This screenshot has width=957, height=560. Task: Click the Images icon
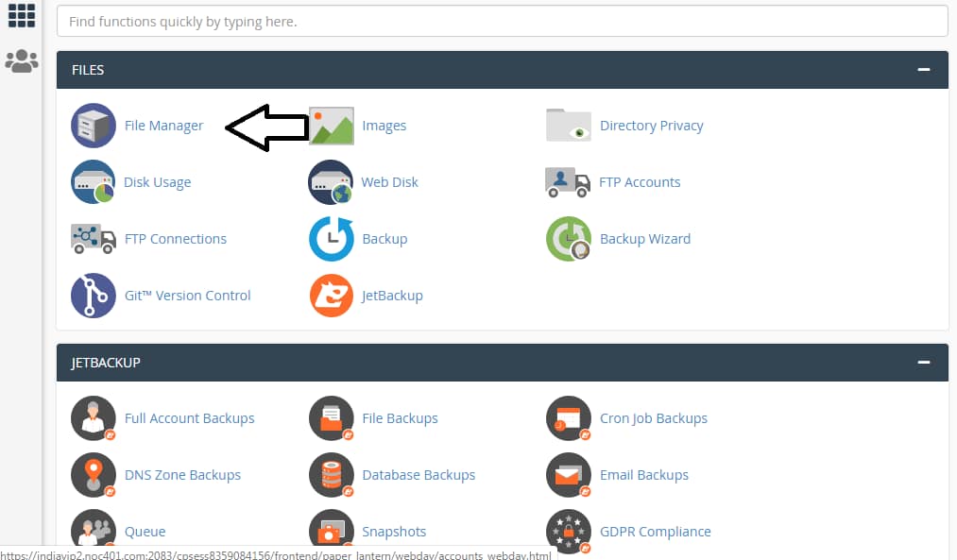click(332, 126)
